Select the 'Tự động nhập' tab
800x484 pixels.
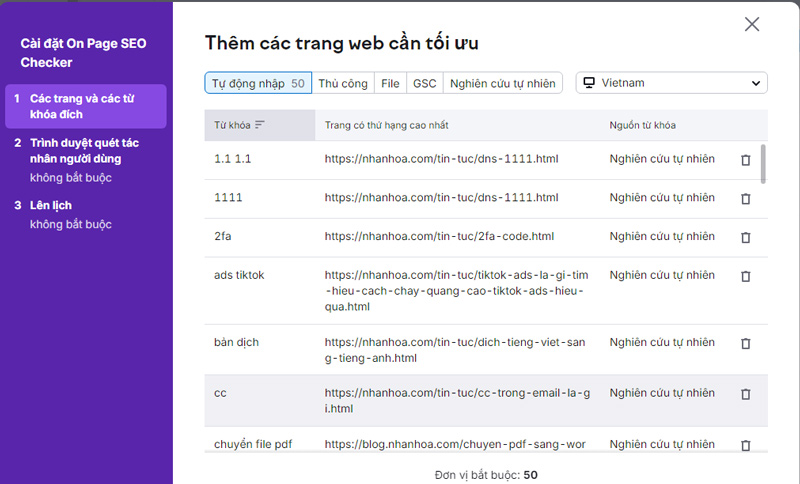tap(258, 83)
